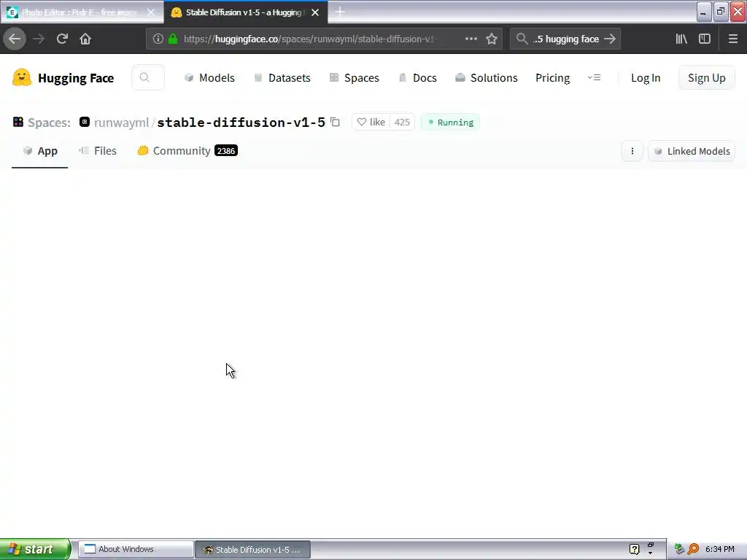Open the Solutions menu
Image resolution: width=747 pixels, height=560 pixels.
487,77
